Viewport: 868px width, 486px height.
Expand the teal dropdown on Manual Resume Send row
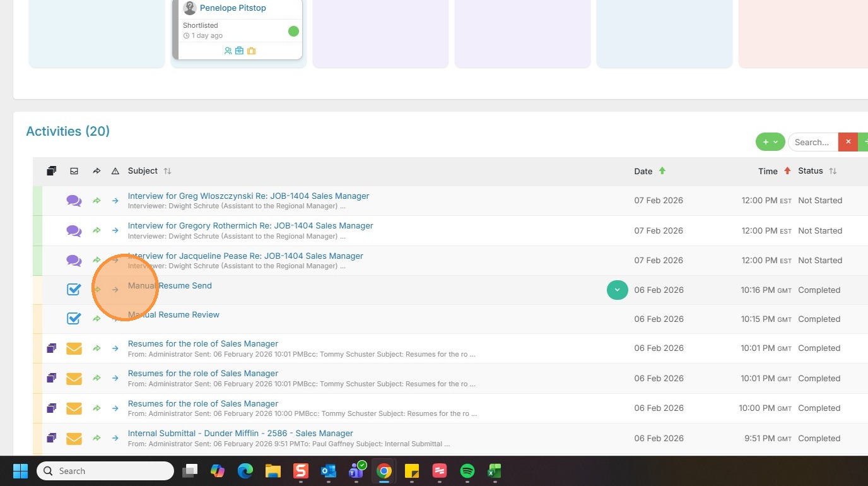coord(618,290)
